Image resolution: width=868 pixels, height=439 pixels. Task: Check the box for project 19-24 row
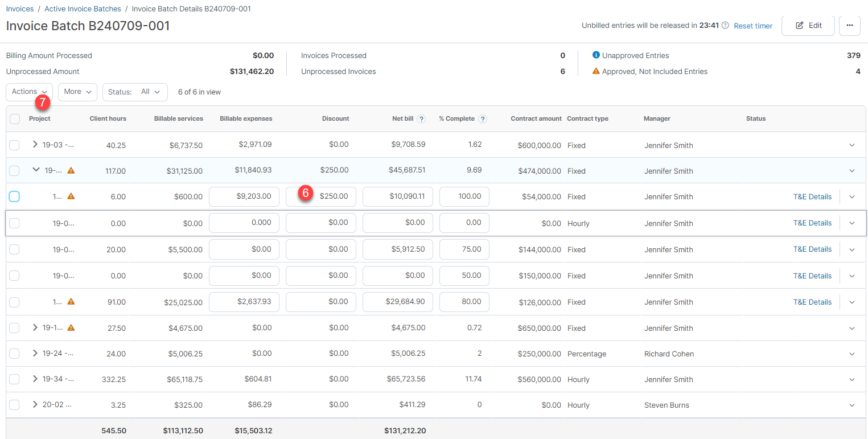pyautogui.click(x=15, y=354)
